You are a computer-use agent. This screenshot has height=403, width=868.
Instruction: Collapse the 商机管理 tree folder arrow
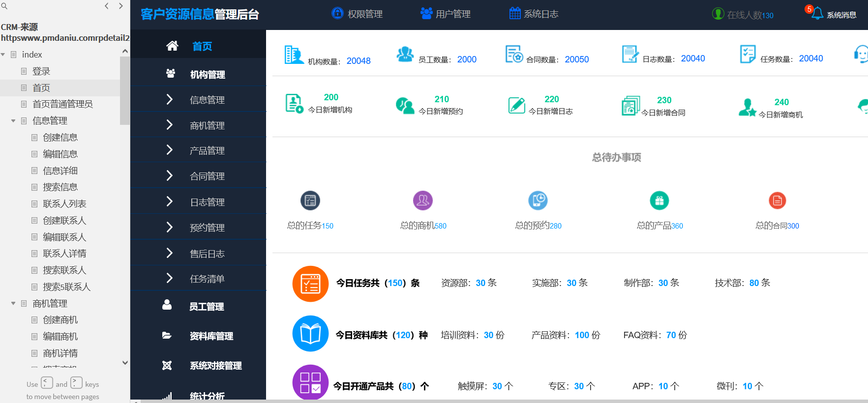coord(13,304)
